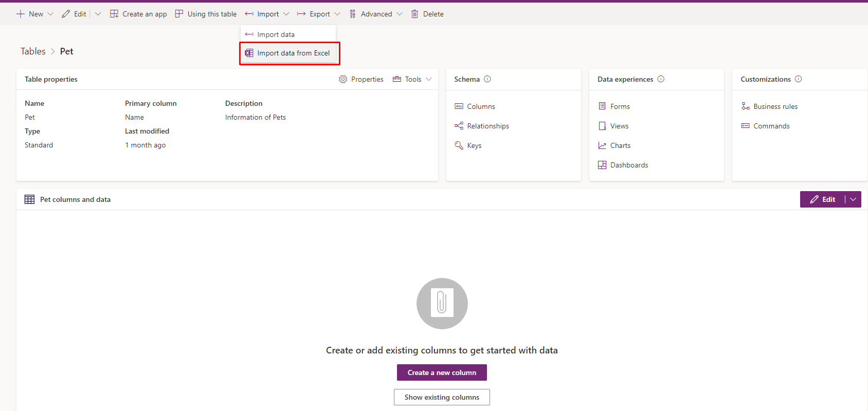This screenshot has height=411, width=868.
Task: Click Show existing columns button
Action: pyautogui.click(x=442, y=397)
